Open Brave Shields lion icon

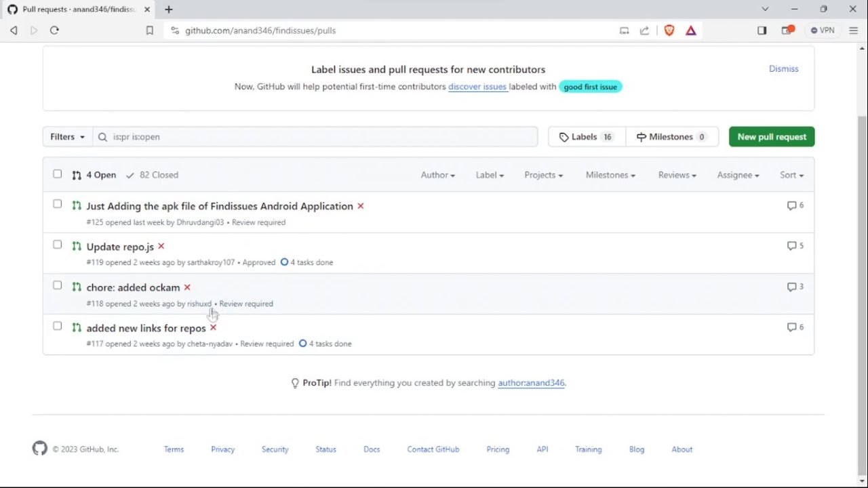click(x=669, y=30)
